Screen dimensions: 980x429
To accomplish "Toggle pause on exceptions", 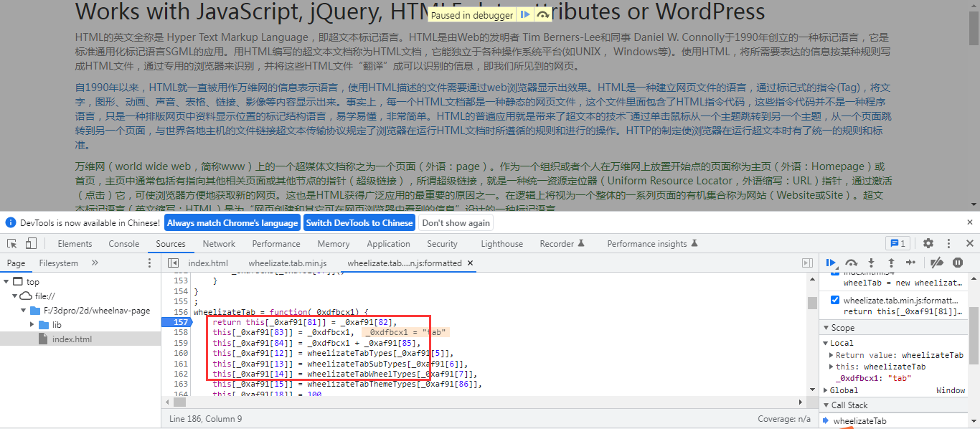I will click(x=957, y=263).
